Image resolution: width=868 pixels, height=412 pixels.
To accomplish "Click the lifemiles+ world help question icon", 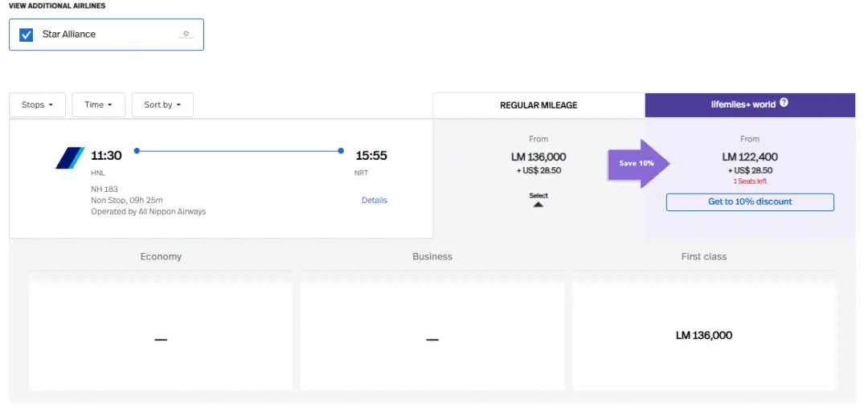I will pos(784,103).
